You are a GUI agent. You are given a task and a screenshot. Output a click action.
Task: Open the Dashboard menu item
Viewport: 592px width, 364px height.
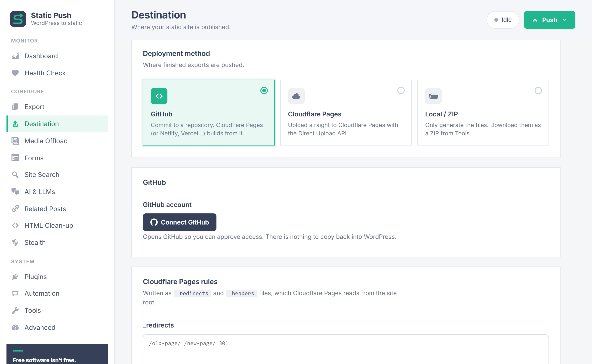pyautogui.click(x=57, y=56)
